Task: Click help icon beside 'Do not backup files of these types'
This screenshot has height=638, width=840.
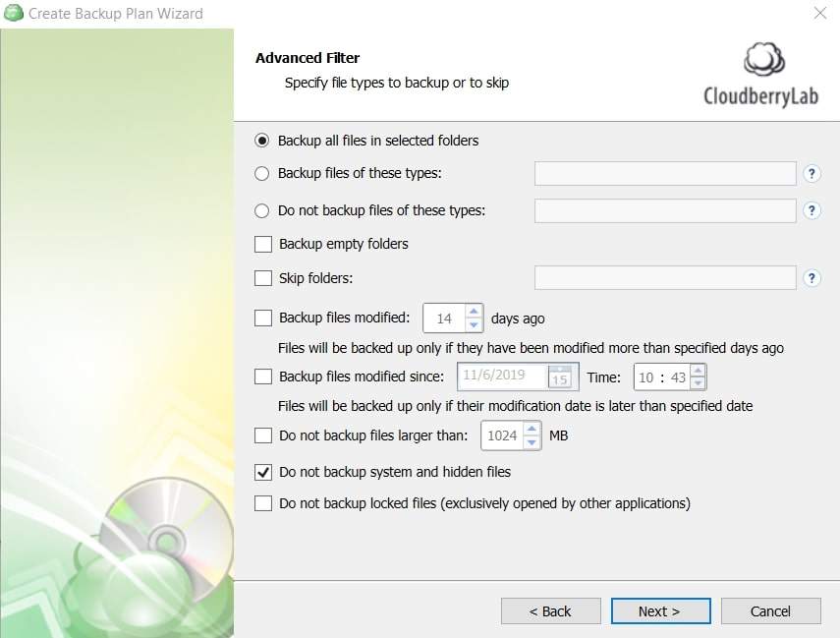Action: pyautogui.click(x=812, y=210)
